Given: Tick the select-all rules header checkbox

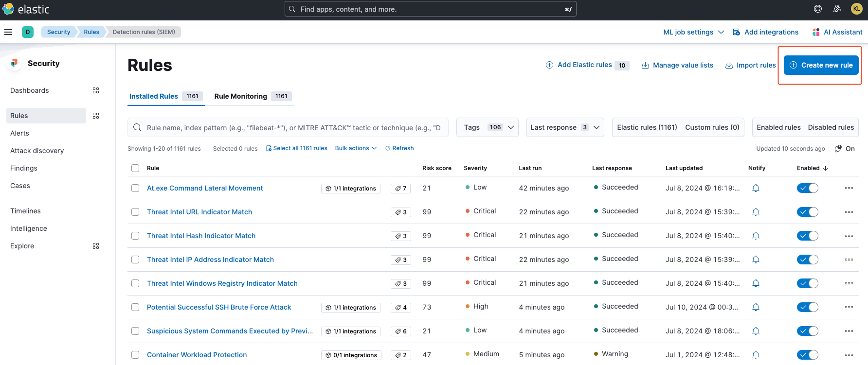Looking at the screenshot, I should tap(135, 168).
